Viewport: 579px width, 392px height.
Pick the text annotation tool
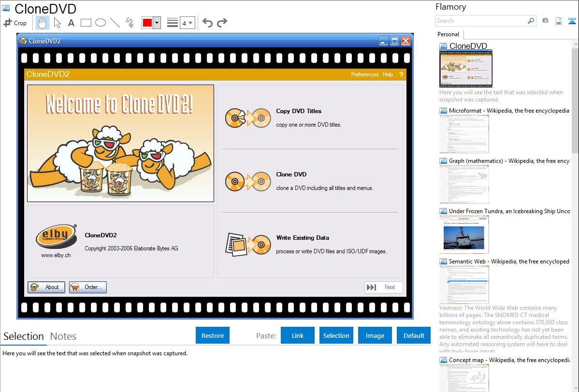[x=71, y=23]
